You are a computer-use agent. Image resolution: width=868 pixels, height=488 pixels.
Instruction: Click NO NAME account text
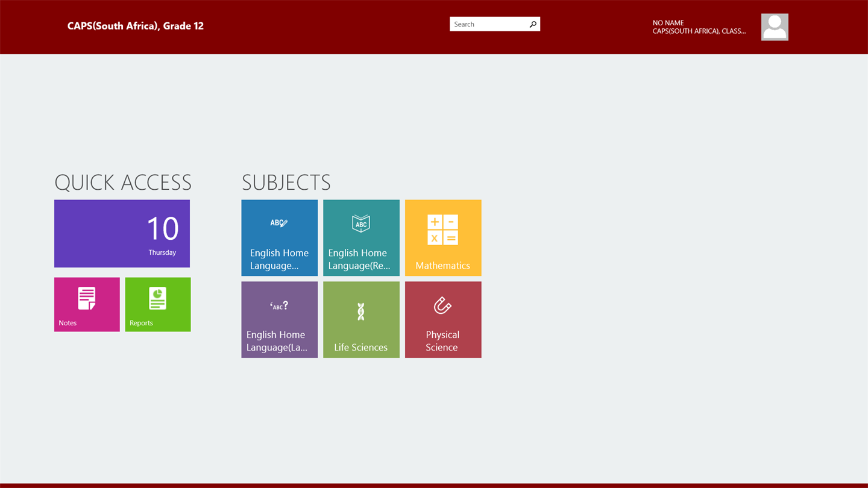(x=668, y=23)
